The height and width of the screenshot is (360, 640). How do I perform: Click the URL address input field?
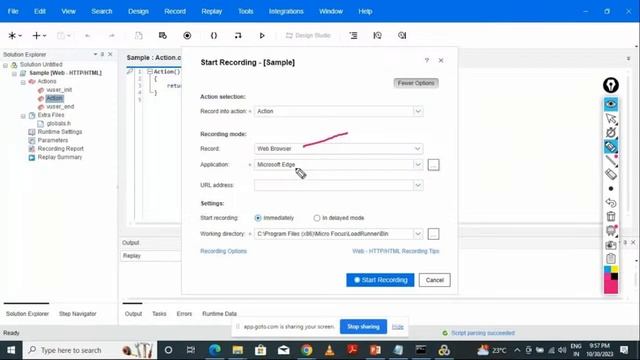(x=333, y=185)
